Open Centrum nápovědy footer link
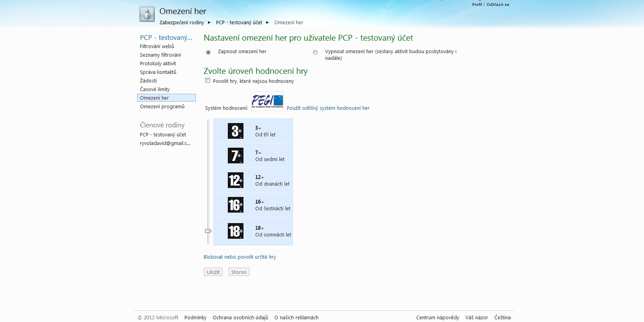This screenshot has width=644, height=322. pyautogui.click(x=438, y=317)
